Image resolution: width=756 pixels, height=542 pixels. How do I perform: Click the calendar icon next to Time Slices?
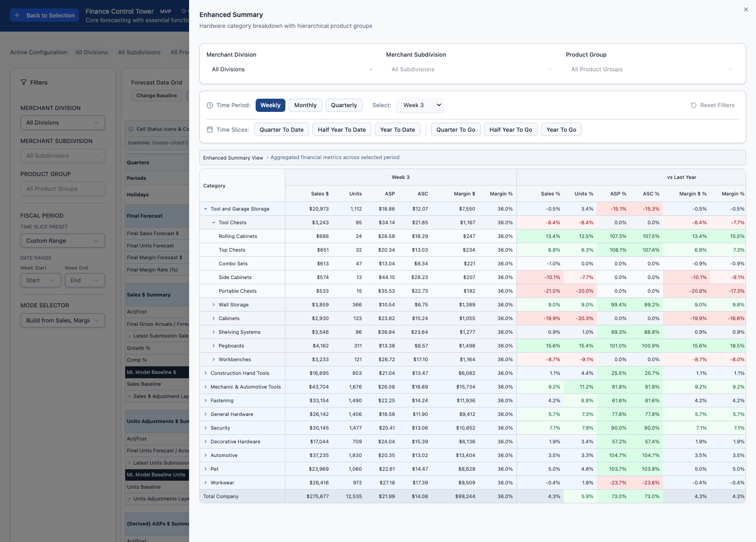210,129
